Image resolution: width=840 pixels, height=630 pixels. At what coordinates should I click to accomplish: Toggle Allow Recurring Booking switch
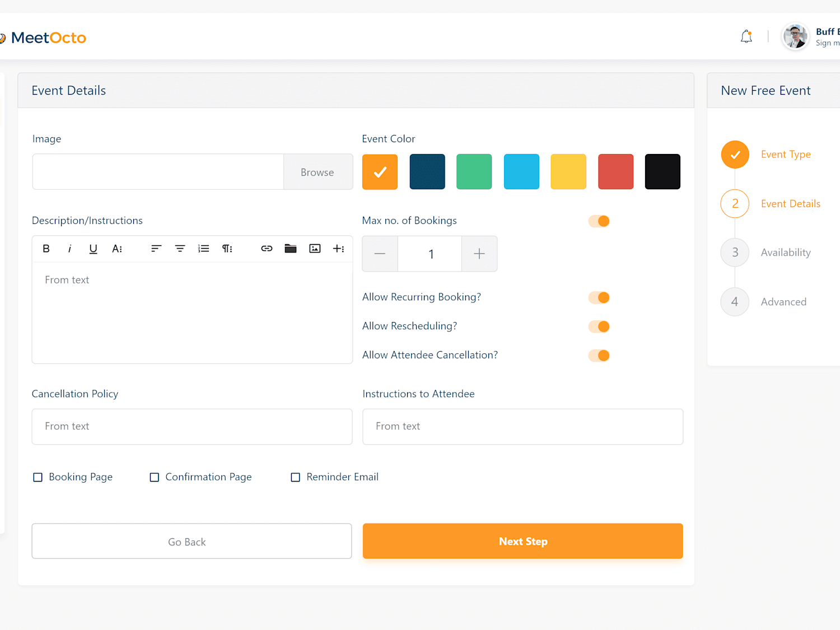click(x=599, y=297)
